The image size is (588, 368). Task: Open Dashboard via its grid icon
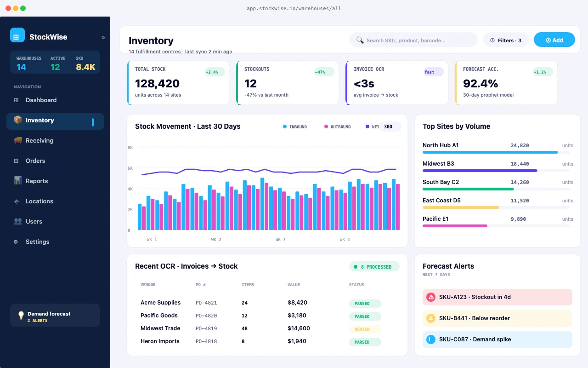click(17, 100)
